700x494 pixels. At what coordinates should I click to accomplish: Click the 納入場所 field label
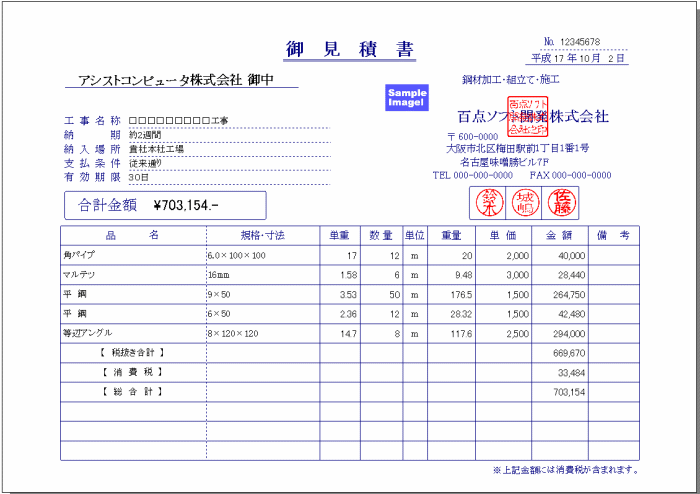(92, 149)
